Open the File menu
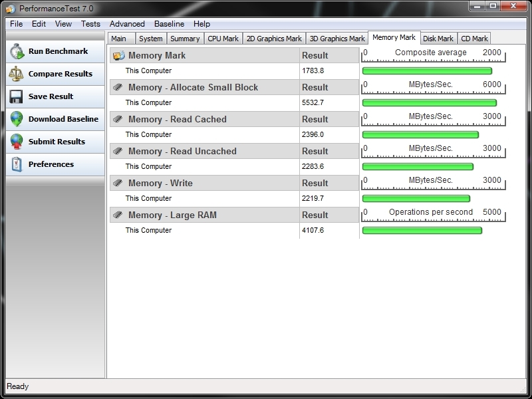This screenshot has height=399, width=532. [16, 24]
